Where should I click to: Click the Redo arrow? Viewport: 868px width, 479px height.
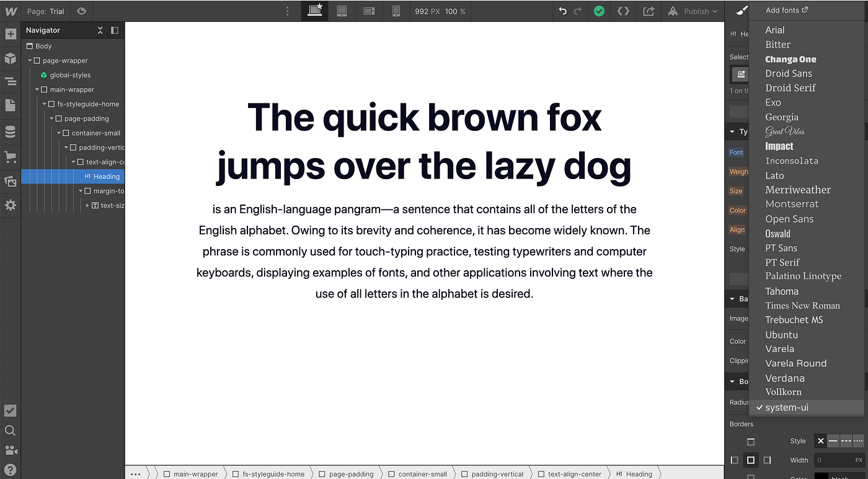(x=578, y=11)
